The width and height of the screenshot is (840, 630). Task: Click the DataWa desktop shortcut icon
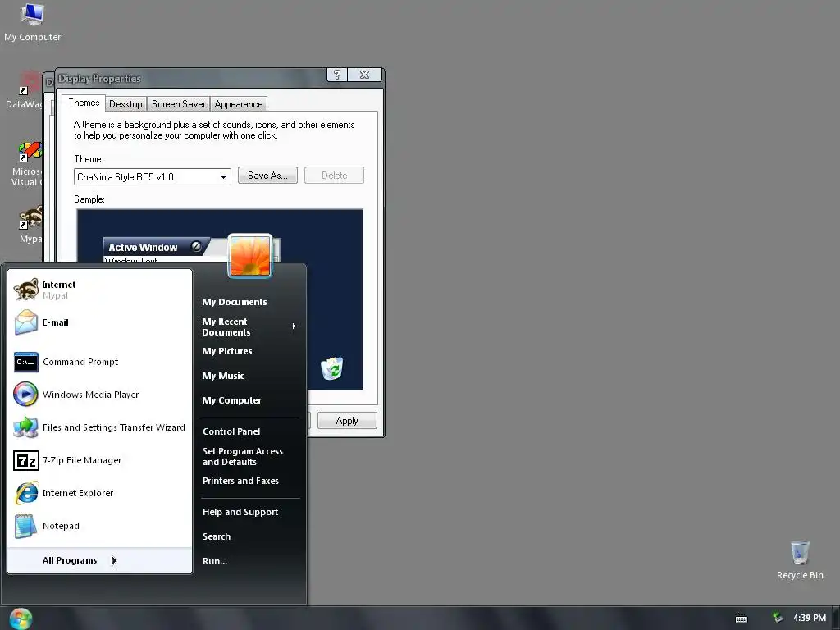(x=30, y=83)
